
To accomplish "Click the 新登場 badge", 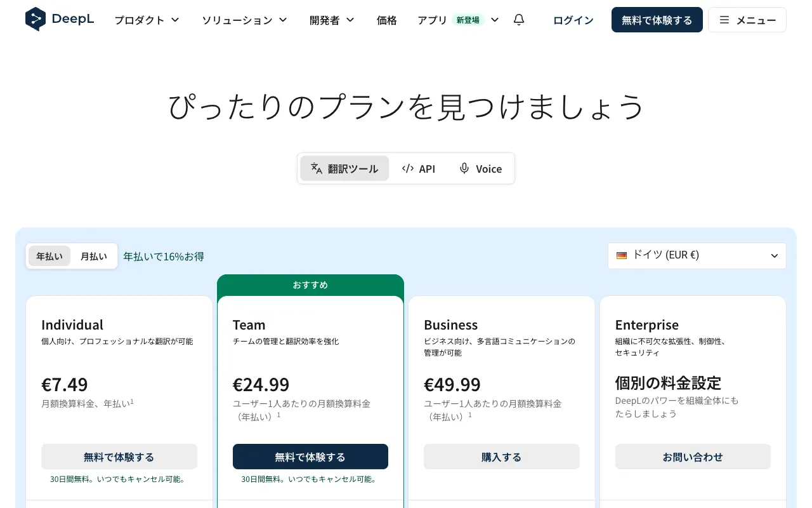I will pos(468,20).
